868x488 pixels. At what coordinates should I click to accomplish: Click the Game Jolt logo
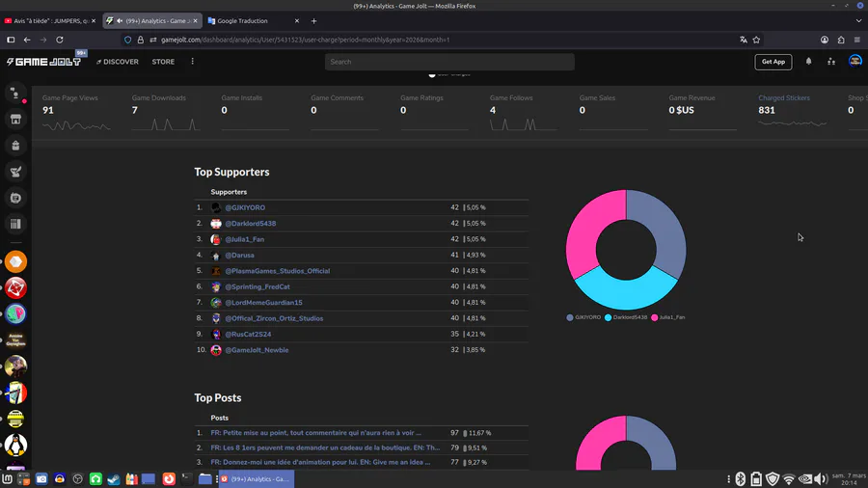point(43,62)
